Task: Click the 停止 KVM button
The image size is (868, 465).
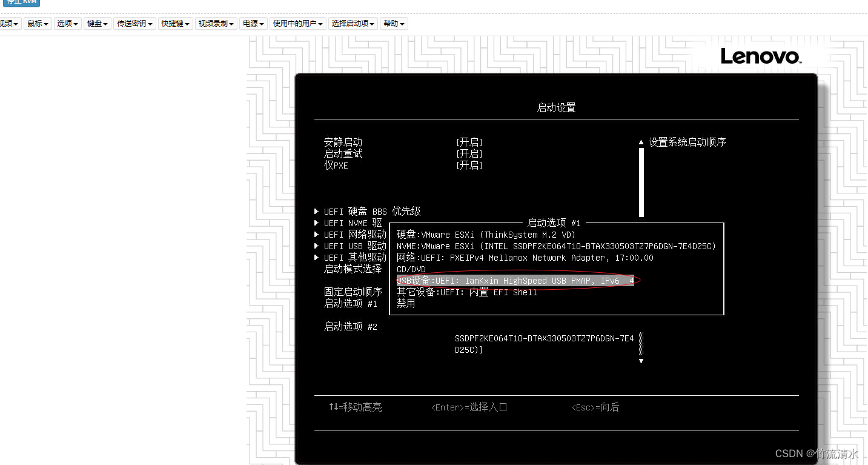Action: pos(21,2)
